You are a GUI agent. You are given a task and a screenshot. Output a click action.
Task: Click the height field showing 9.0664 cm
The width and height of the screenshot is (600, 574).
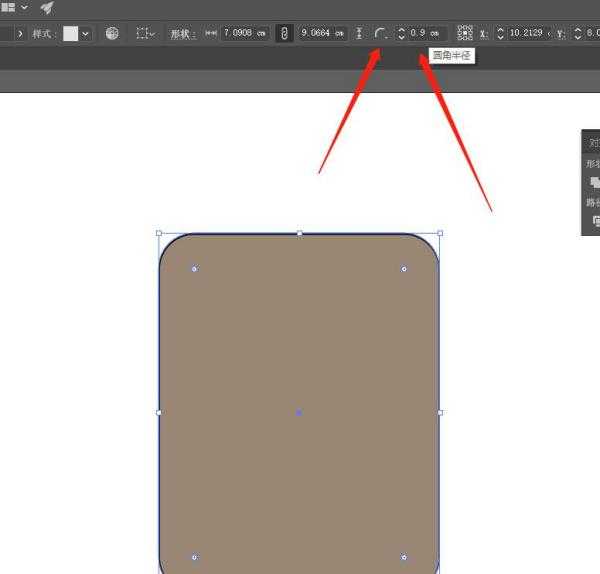click(323, 33)
